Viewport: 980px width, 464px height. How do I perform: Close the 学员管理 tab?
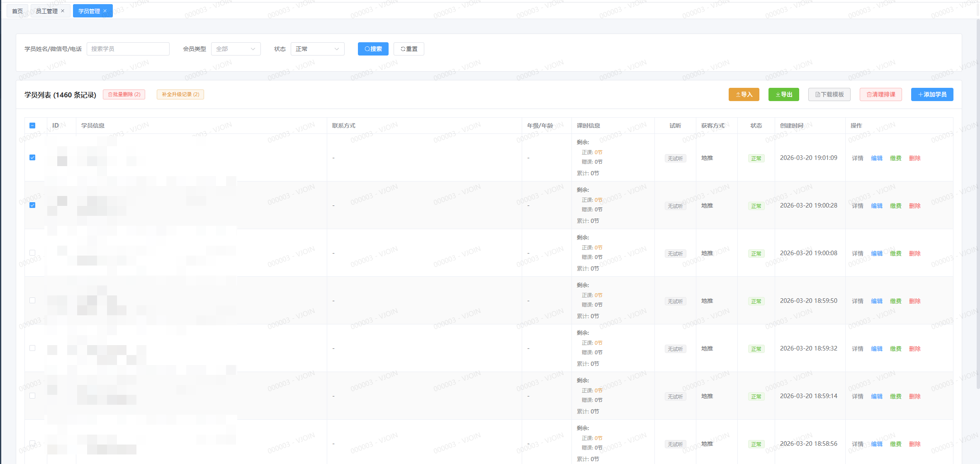[x=105, y=11]
